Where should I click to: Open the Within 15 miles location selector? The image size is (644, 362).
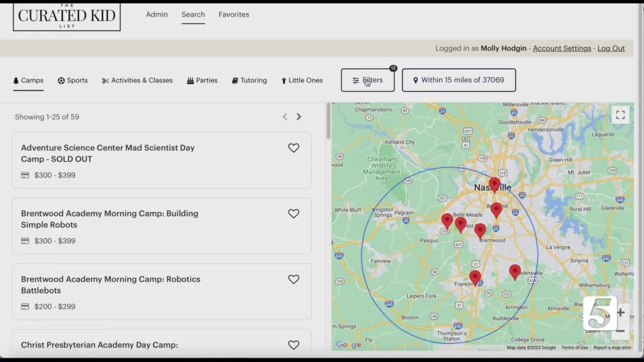point(458,80)
